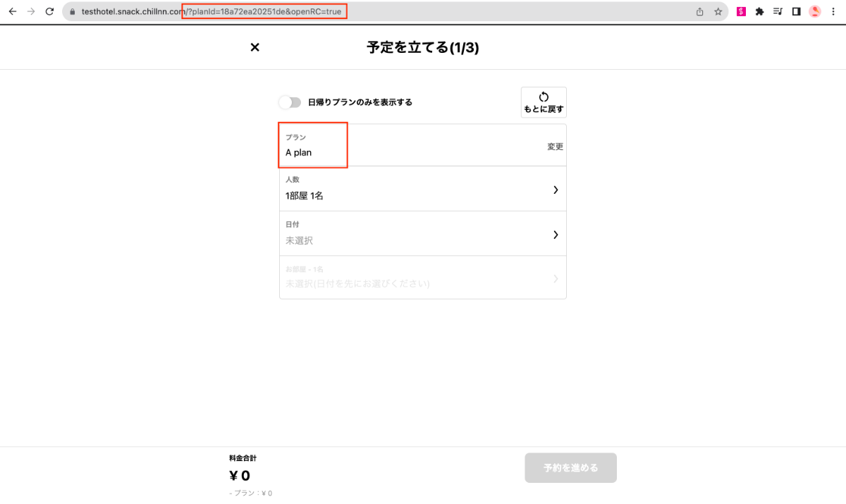Bookmark this page with the star icon
Screen dimensions: 846x504
pyautogui.click(x=718, y=12)
